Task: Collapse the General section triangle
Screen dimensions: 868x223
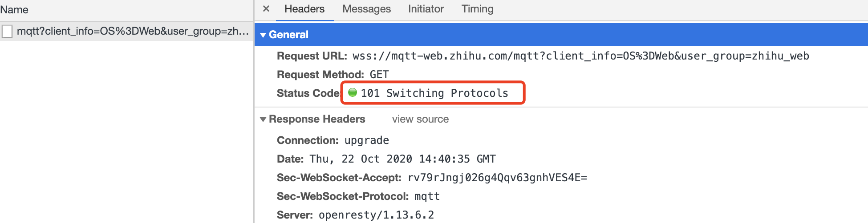Action: (263, 35)
